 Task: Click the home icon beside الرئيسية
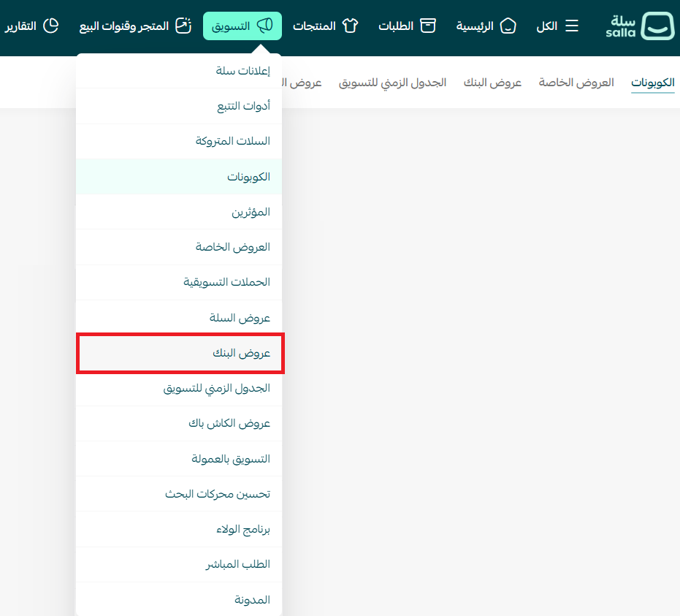(x=508, y=26)
